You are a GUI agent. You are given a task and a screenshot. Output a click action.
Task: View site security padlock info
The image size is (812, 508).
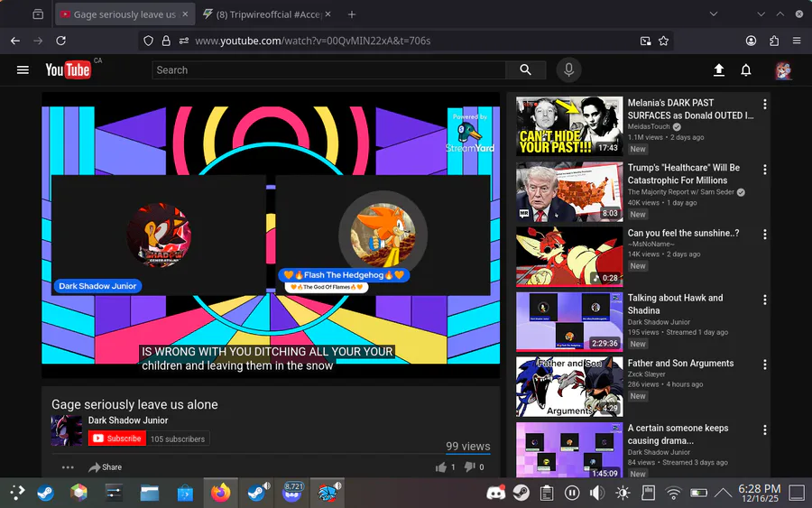tap(166, 41)
